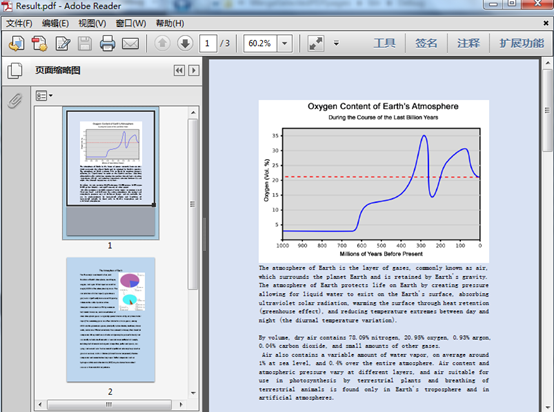554x412 pixels.
Task: Expand the toolbar overflow arrow beside fit icon
Action: [x=336, y=43]
